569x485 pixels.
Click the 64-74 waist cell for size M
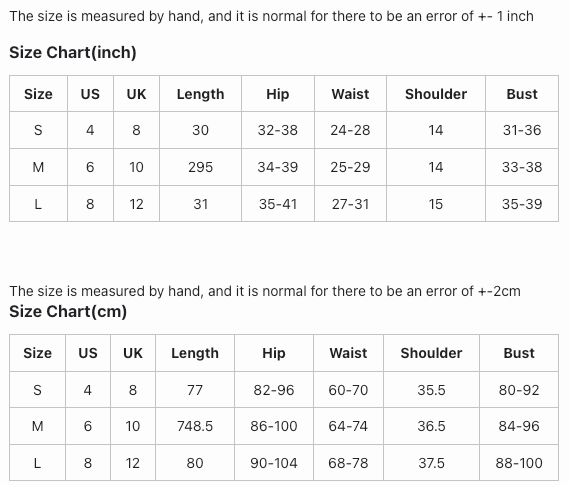tap(348, 426)
